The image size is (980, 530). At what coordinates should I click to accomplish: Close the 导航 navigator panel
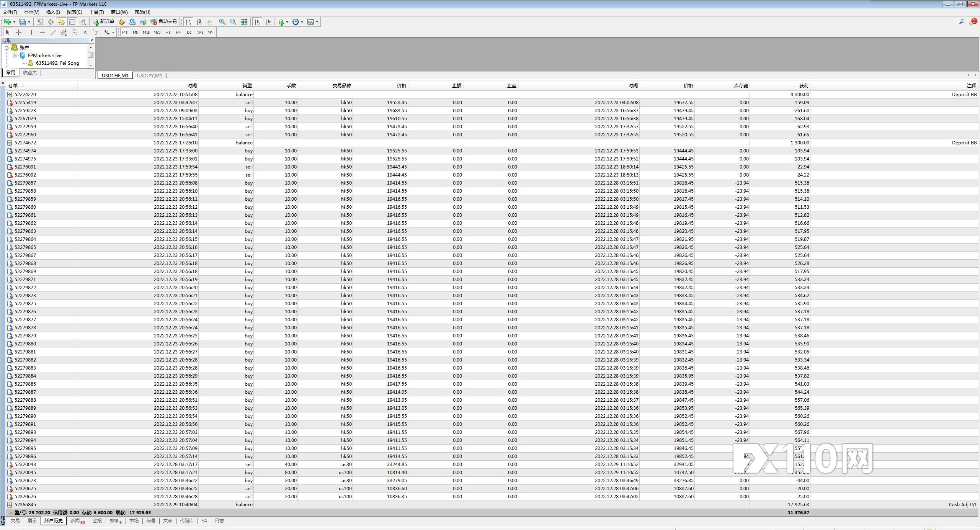tap(92, 40)
